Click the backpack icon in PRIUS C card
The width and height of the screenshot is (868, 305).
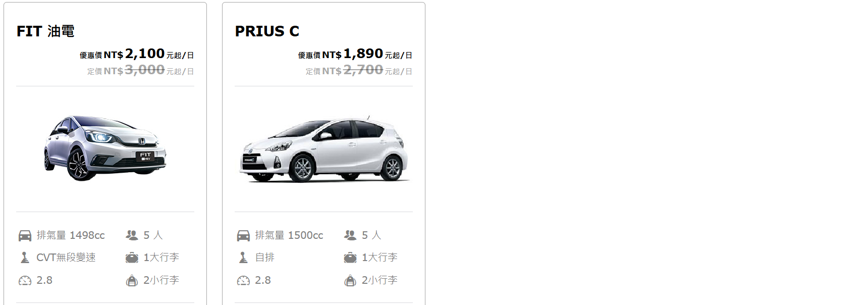(350, 280)
